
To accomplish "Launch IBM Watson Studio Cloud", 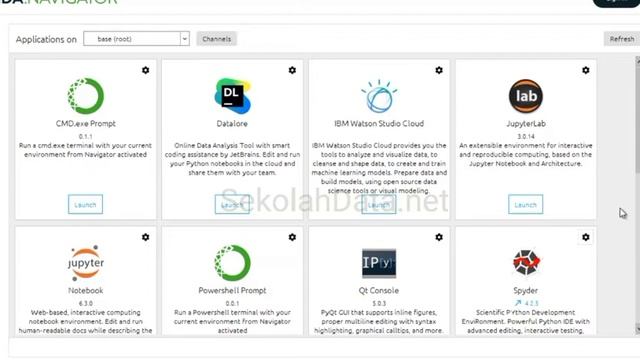I will pos(379,204).
